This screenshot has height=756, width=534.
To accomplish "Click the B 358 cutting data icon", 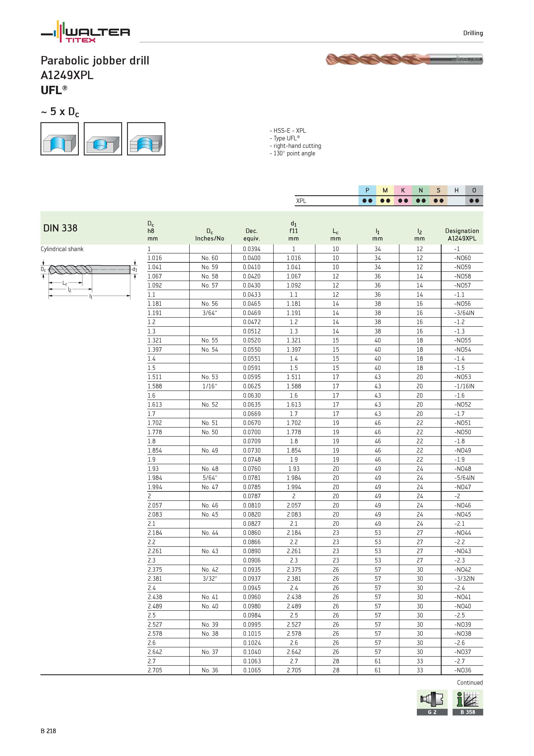I will pyautogui.click(x=467, y=702).
